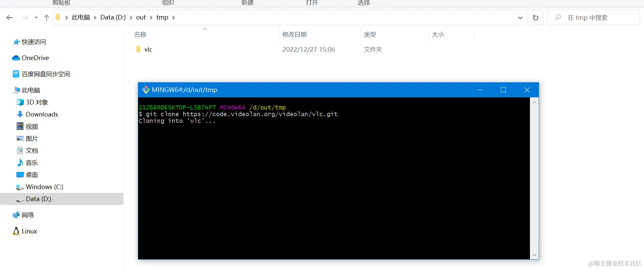Open Linux in the sidebar
Viewport: 644px width, 269px height.
point(29,231)
